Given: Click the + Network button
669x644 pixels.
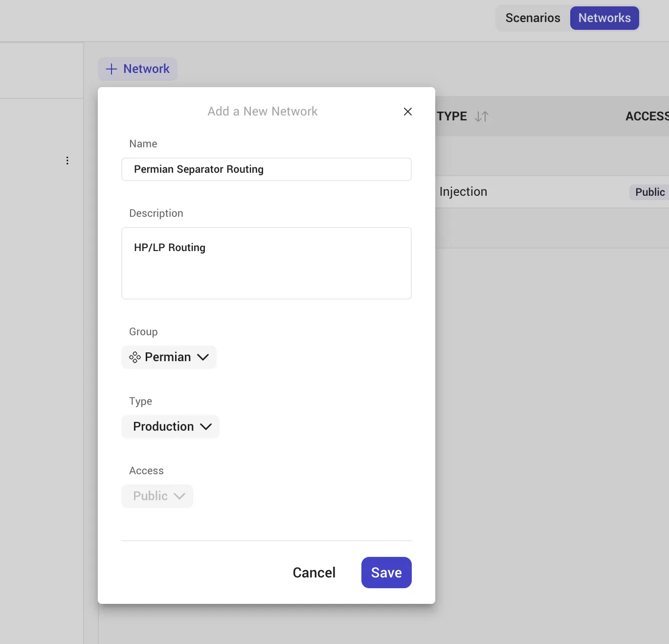Looking at the screenshot, I should click(x=138, y=69).
